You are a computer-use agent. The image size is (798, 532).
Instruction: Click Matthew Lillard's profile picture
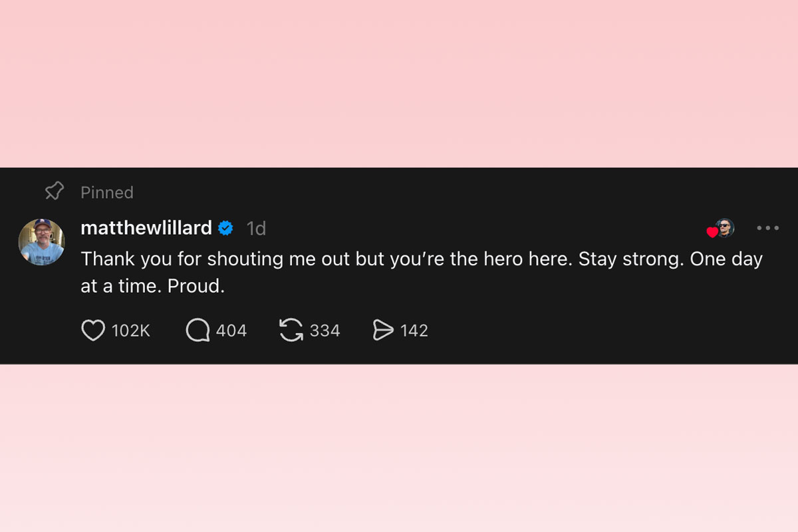coord(41,241)
